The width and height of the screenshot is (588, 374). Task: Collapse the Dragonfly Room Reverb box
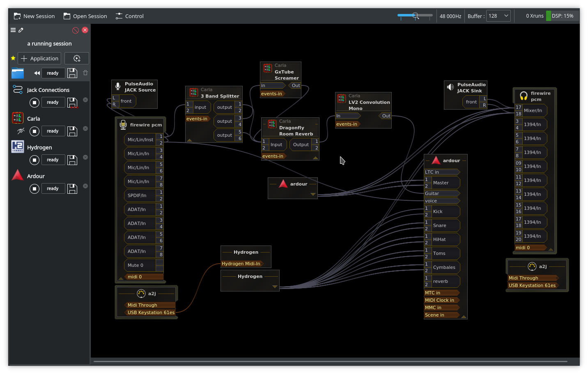click(315, 158)
